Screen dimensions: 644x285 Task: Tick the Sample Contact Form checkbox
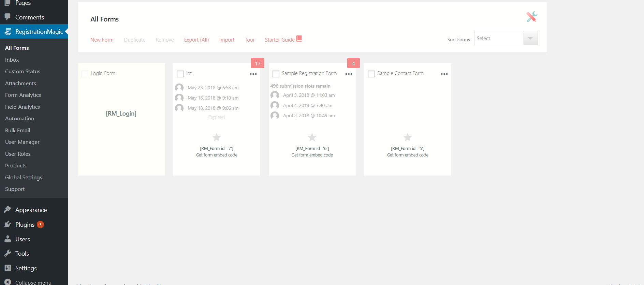(x=371, y=74)
